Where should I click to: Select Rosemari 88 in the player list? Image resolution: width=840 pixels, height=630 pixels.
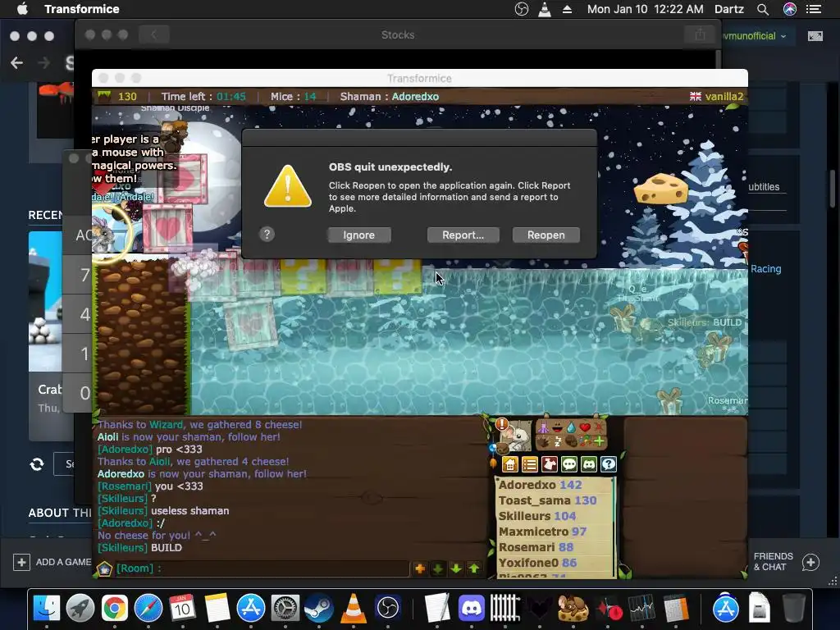pos(536,547)
